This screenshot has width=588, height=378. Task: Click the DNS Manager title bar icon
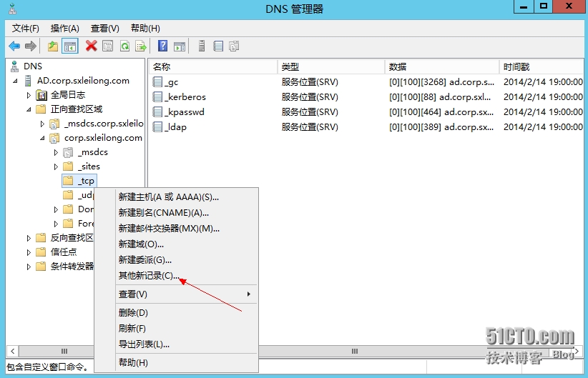click(12, 9)
